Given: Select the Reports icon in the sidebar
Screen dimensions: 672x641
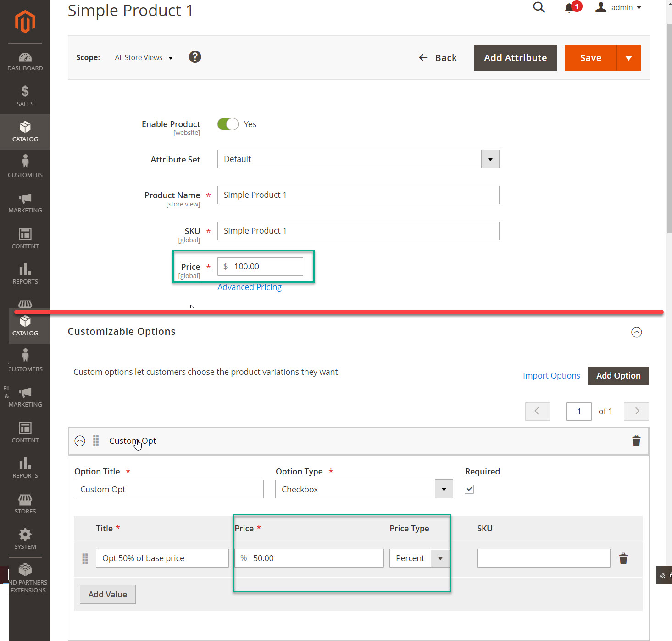Looking at the screenshot, I should coord(25,274).
